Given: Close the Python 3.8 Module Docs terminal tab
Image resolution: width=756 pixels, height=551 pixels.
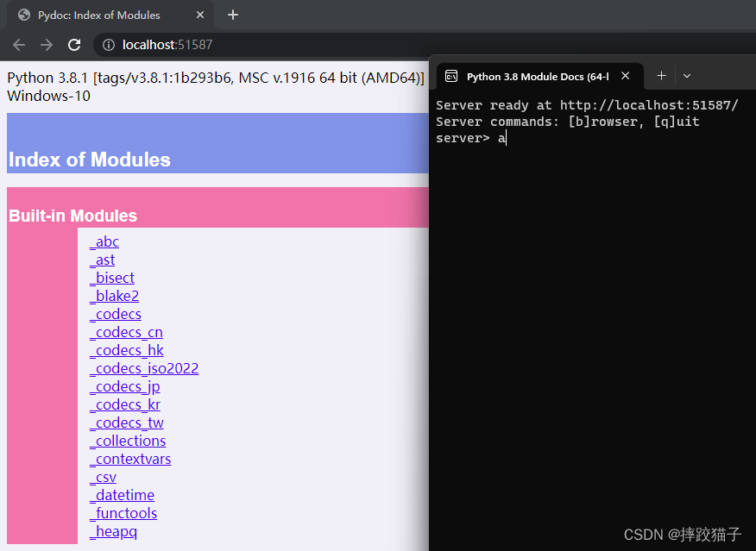Looking at the screenshot, I should tap(626, 76).
